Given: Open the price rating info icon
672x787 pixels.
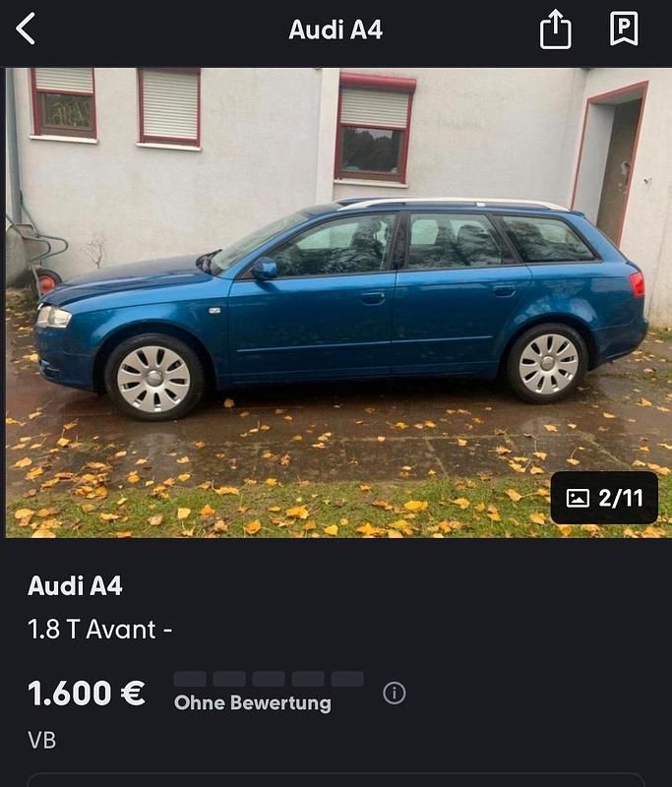Looking at the screenshot, I should pos(394,694).
